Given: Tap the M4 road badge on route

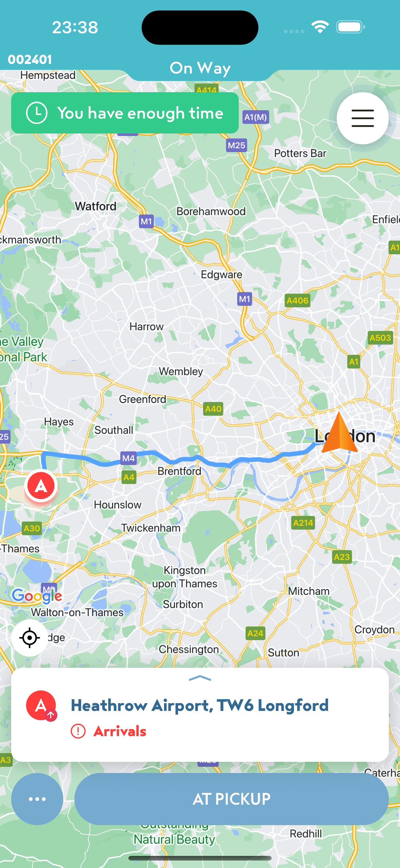Looking at the screenshot, I should (129, 458).
